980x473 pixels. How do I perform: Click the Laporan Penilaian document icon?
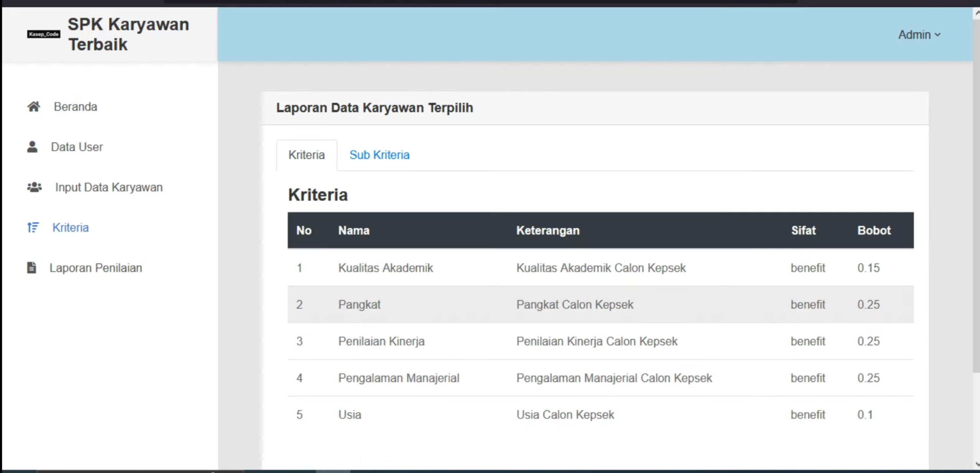coord(32,268)
